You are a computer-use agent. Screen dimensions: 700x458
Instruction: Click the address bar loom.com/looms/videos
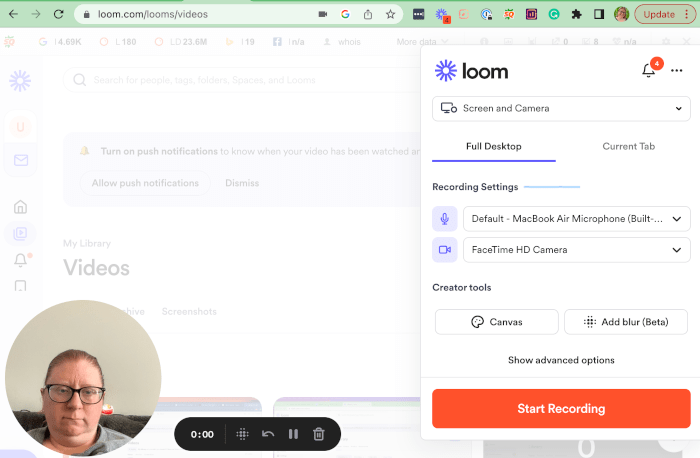click(x=153, y=14)
